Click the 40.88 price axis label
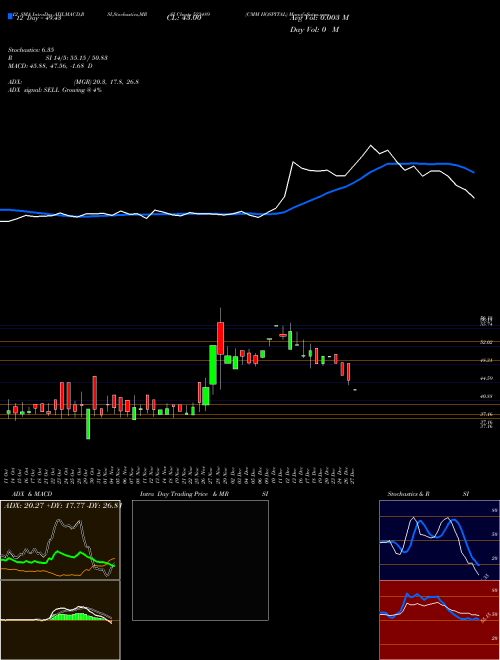The height and width of the screenshot is (660, 500). [x=487, y=396]
